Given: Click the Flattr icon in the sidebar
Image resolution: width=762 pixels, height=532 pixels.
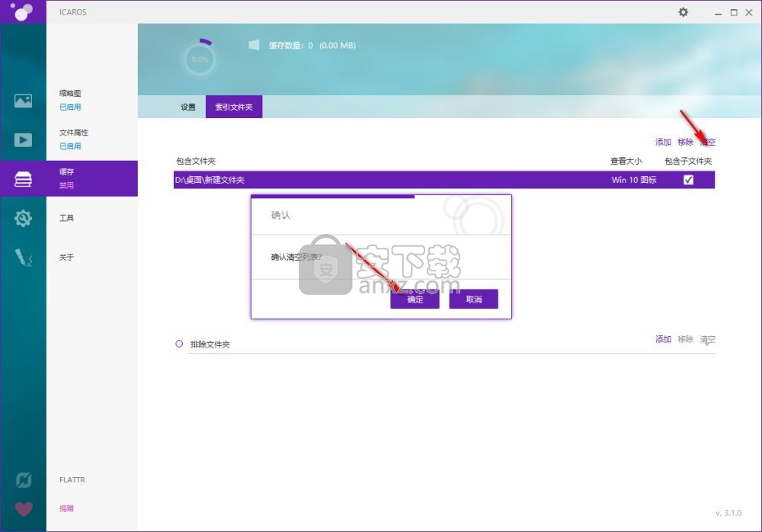Looking at the screenshot, I should pos(24,480).
